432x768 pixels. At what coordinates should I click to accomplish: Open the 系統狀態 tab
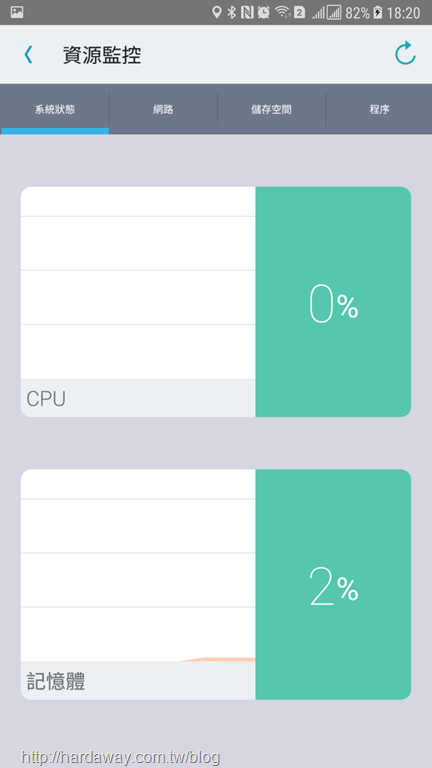point(55,109)
